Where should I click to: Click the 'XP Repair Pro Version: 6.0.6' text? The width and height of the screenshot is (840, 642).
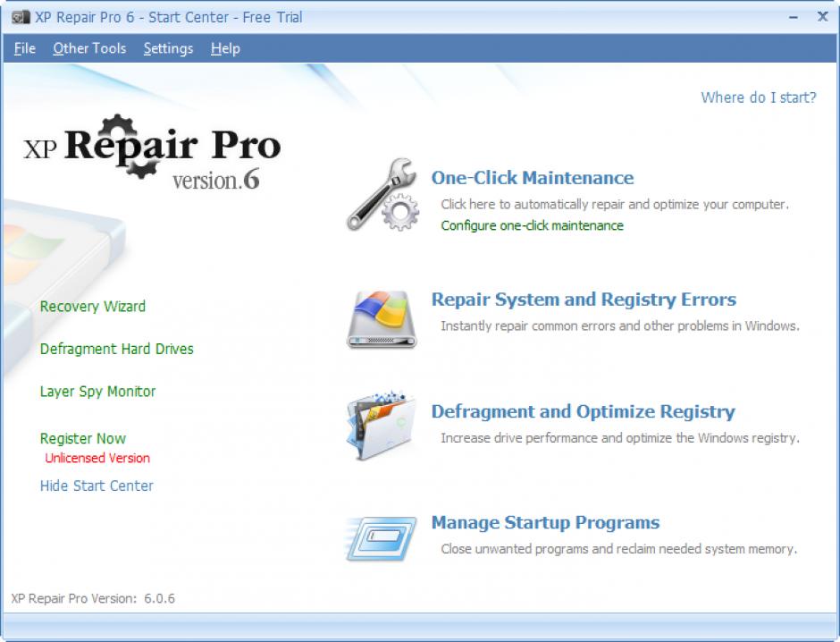coord(93,598)
